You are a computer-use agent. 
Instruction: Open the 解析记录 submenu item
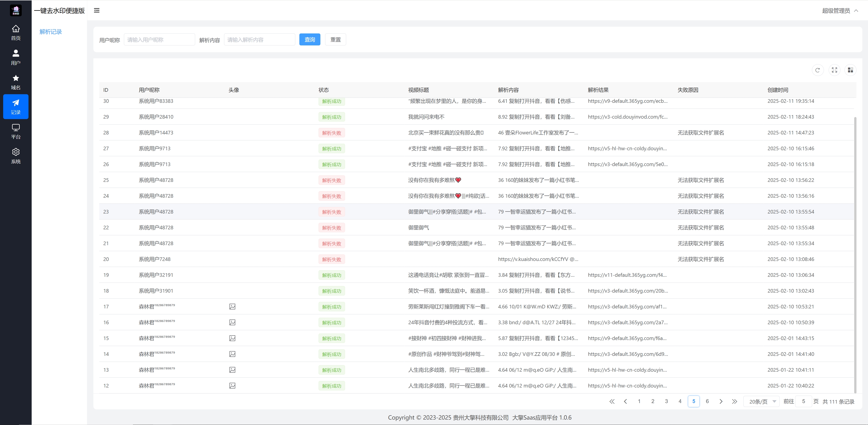[51, 32]
